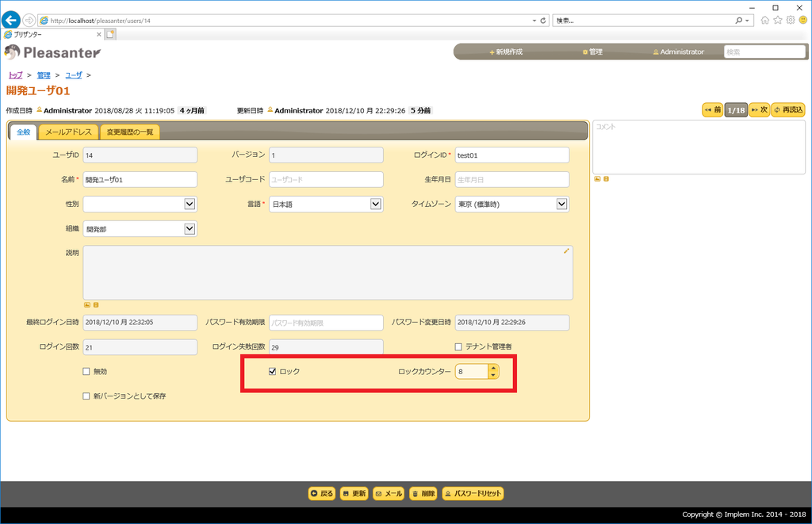Open the タイムゾーン dropdown
Screen dimensions: 812x524
click(x=512, y=204)
